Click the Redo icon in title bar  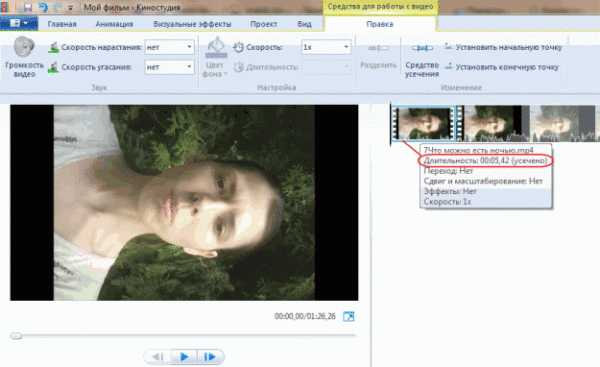click(58, 7)
